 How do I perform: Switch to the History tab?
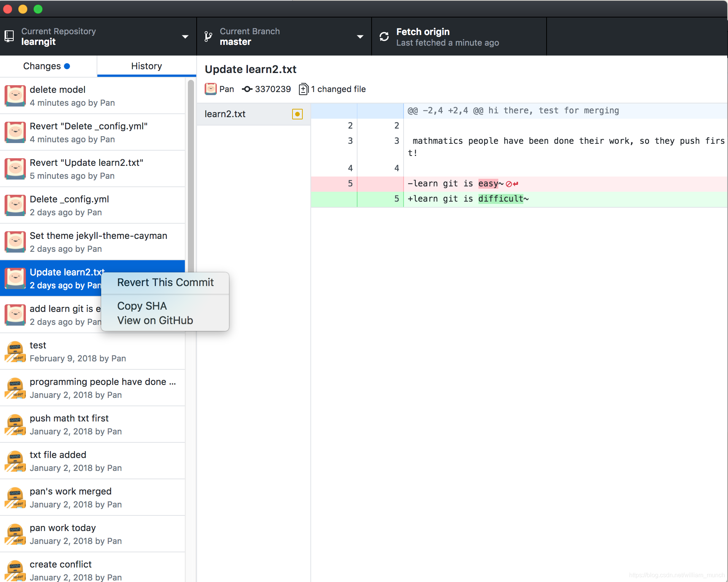point(147,66)
